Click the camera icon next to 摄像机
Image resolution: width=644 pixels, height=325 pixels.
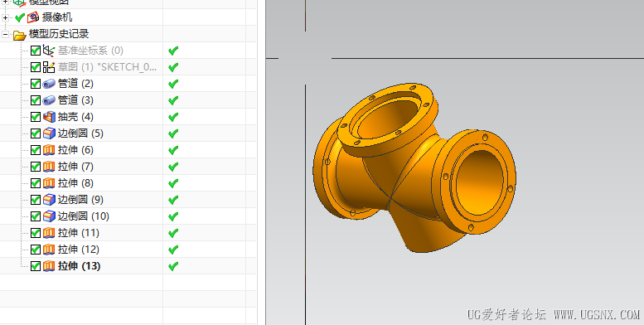(x=33, y=17)
